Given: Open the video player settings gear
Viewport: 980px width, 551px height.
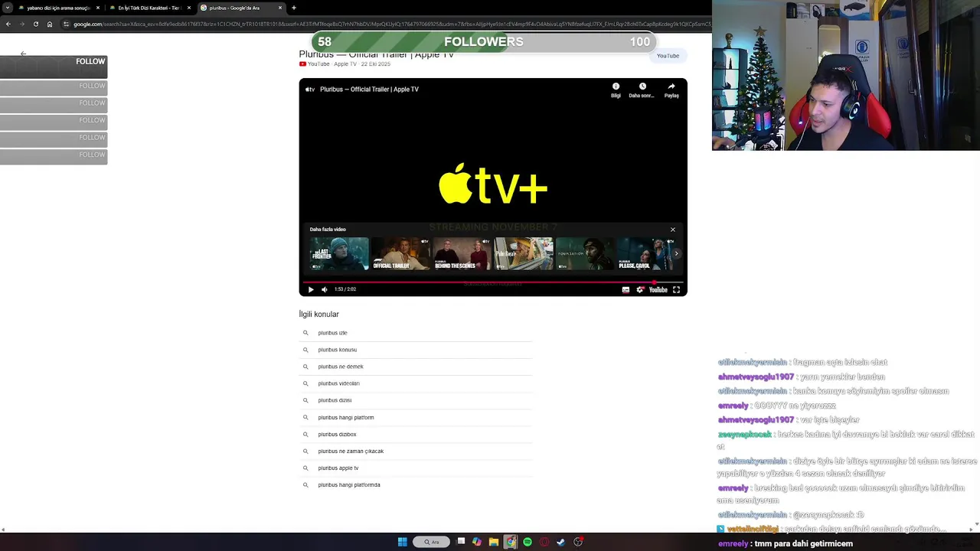Looking at the screenshot, I should pyautogui.click(x=640, y=289).
